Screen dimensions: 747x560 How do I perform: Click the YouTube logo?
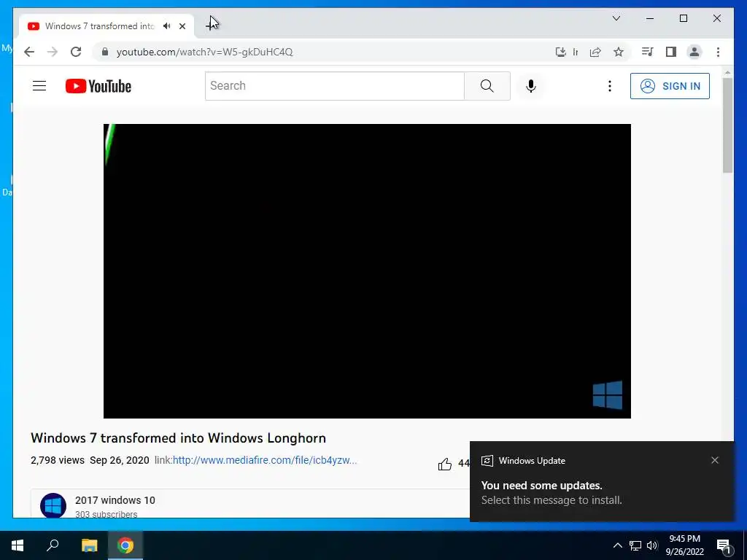(98, 86)
